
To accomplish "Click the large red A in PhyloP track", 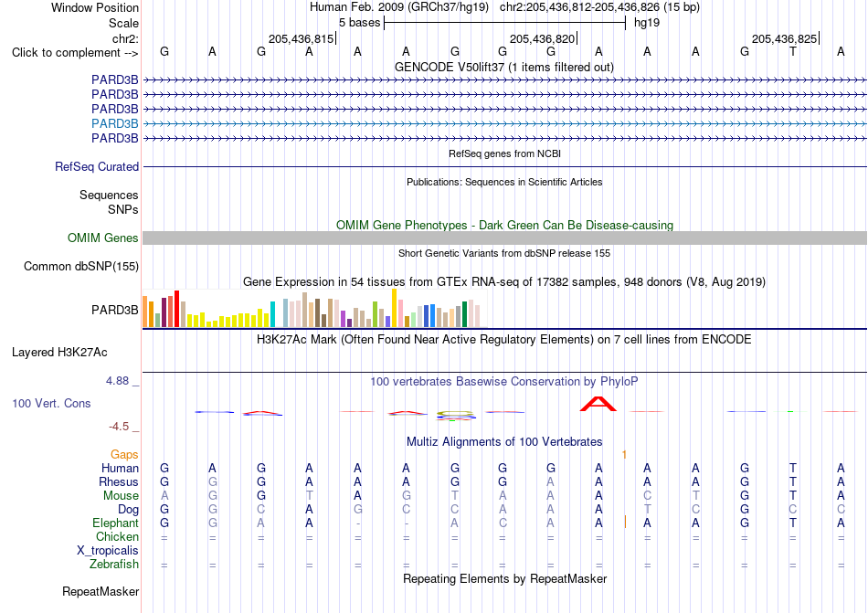I will [598, 404].
